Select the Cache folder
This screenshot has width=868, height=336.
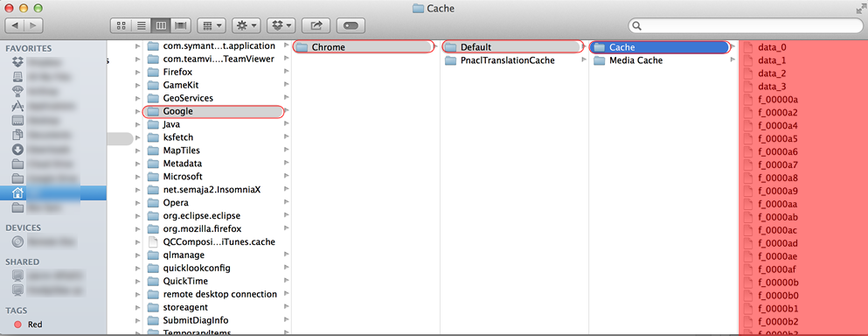[659, 47]
